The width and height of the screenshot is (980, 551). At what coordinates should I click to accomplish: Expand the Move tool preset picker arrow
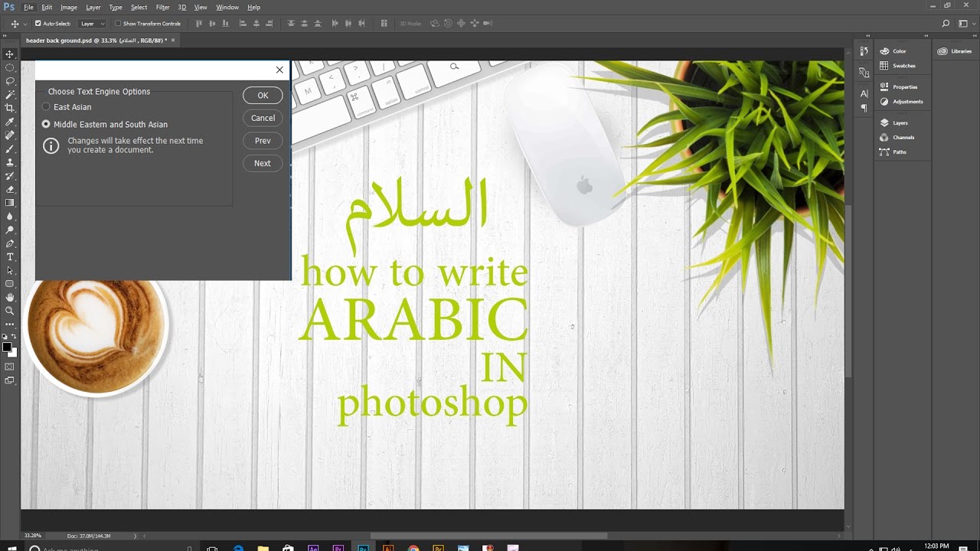pos(25,24)
